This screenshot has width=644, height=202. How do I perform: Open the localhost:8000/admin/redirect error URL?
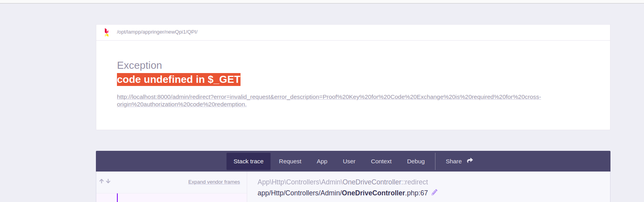[x=329, y=100]
